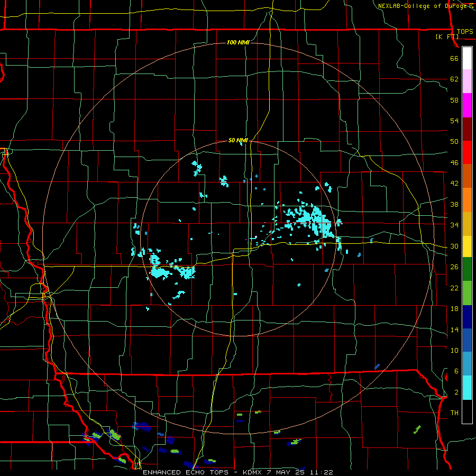The image size is (476, 476).
Task: Click the "NEXLAB-College of DuPage" credit text
Action: point(422,6)
